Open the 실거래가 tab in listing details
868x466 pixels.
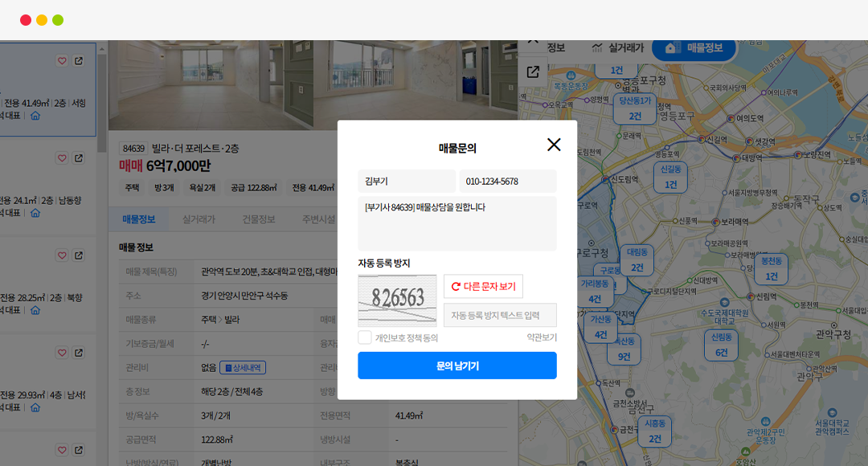pos(199,219)
